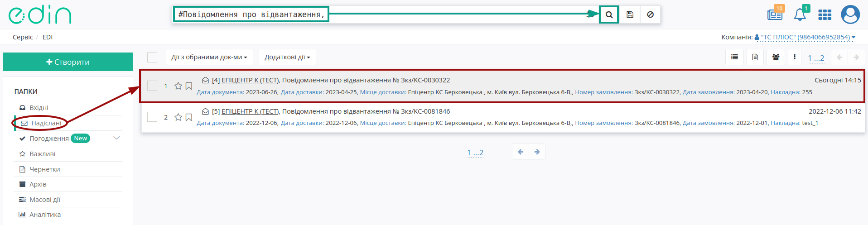Bookmark document Зкз/КС-0030322

[x=189, y=86]
